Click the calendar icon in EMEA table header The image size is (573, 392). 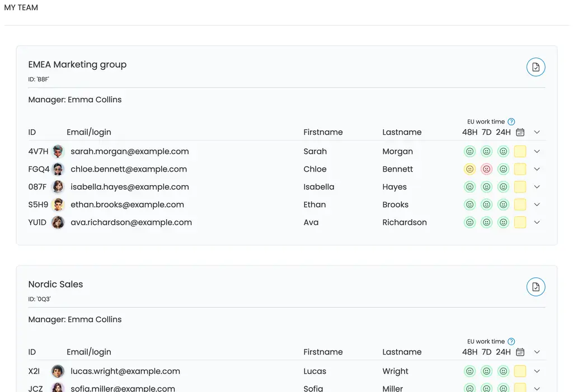coord(520,133)
